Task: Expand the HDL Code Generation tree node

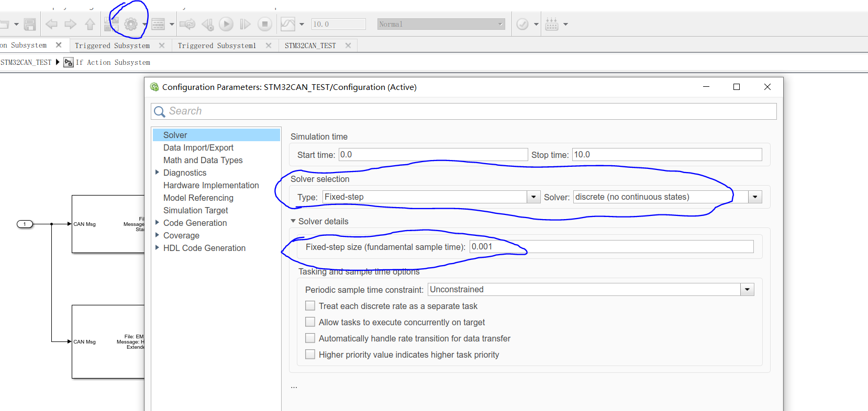Action: [157, 247]
